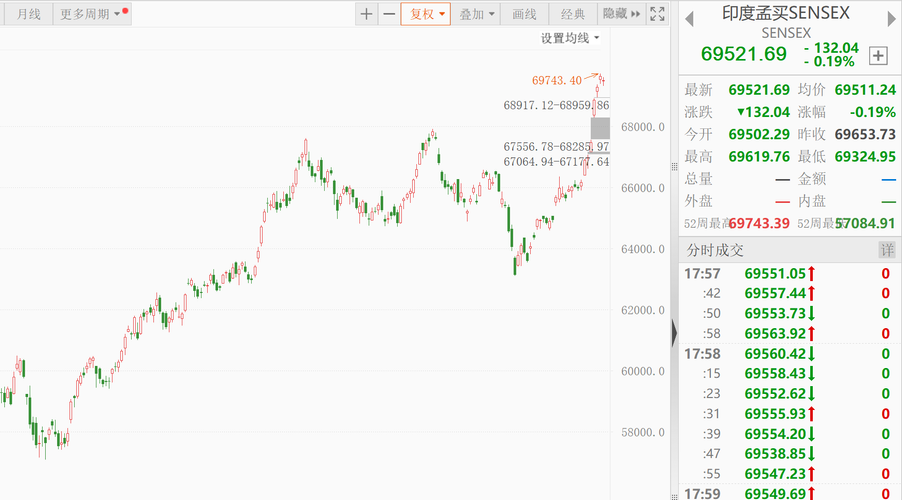This screenshot has width=902, height=500.
Task: Go to next index with right arrow
Action: click(x=890, y=14)
